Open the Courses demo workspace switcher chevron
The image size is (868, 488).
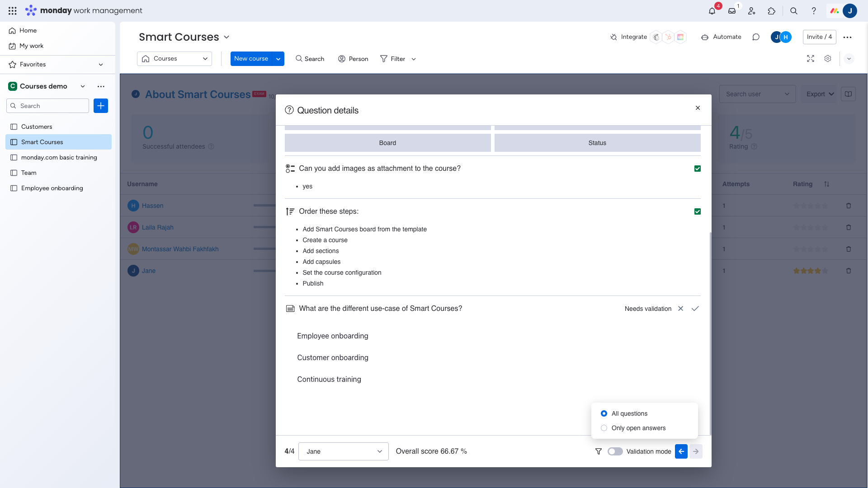click(83, 86)
